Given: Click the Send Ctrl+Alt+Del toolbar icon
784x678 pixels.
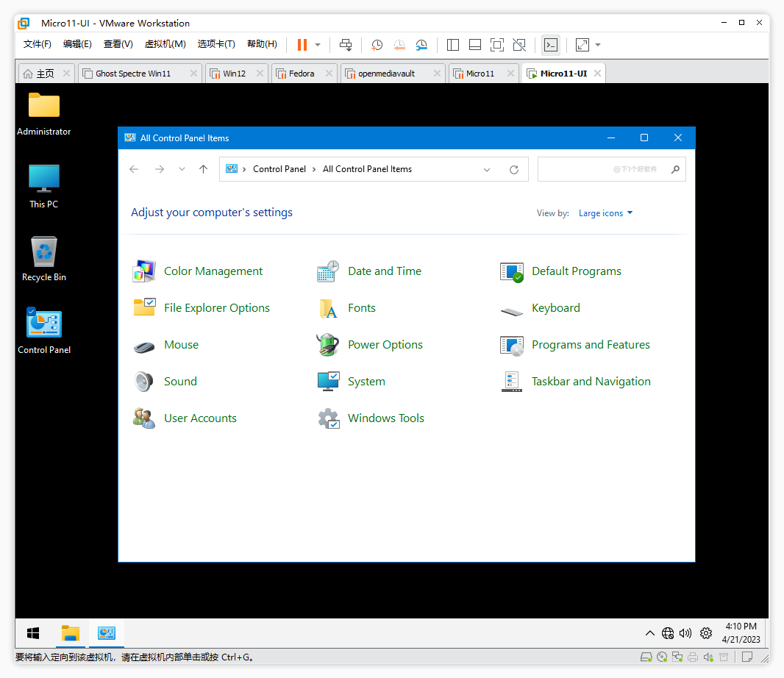Looking at the screenshot, I should 346,45.
